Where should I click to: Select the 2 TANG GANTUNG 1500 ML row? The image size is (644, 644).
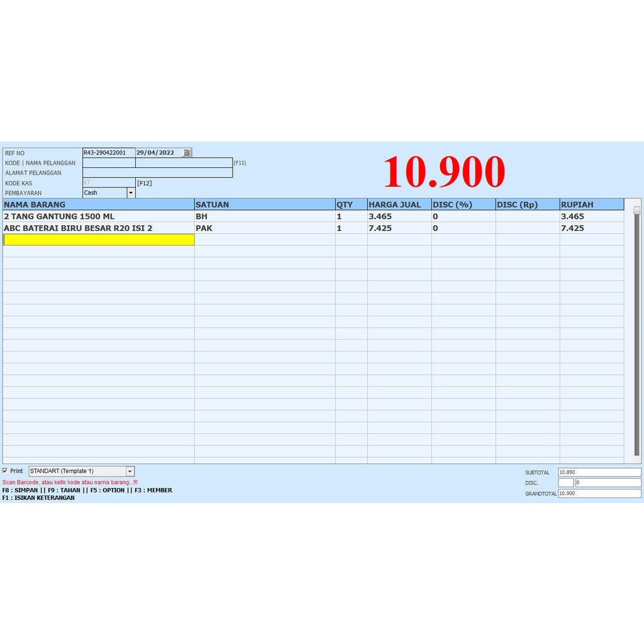point(313,216)
